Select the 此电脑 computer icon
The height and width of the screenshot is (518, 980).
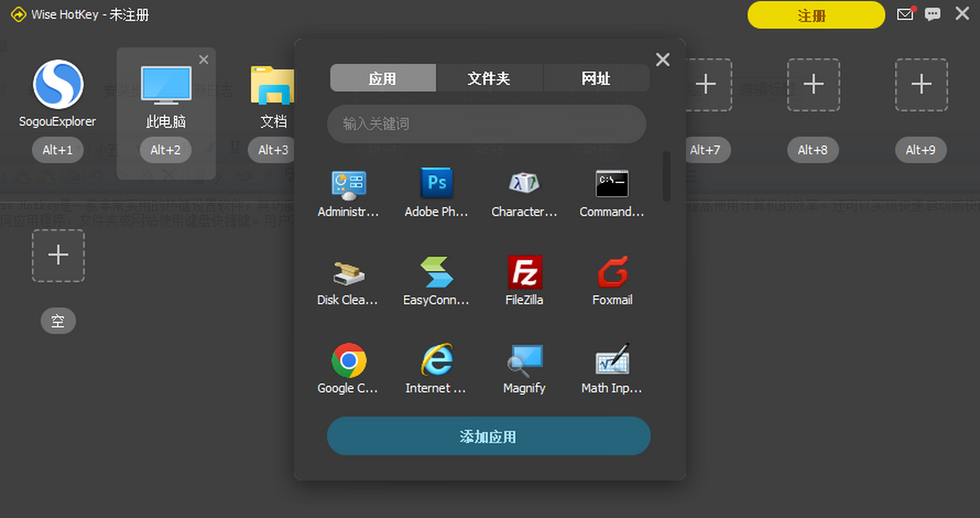166,86
